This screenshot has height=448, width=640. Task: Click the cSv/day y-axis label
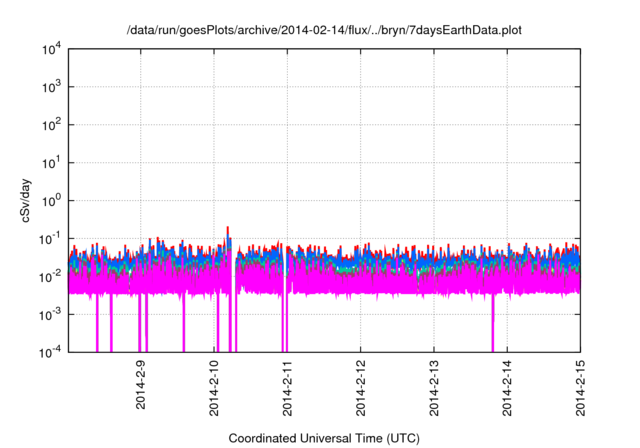click(25, 201)
